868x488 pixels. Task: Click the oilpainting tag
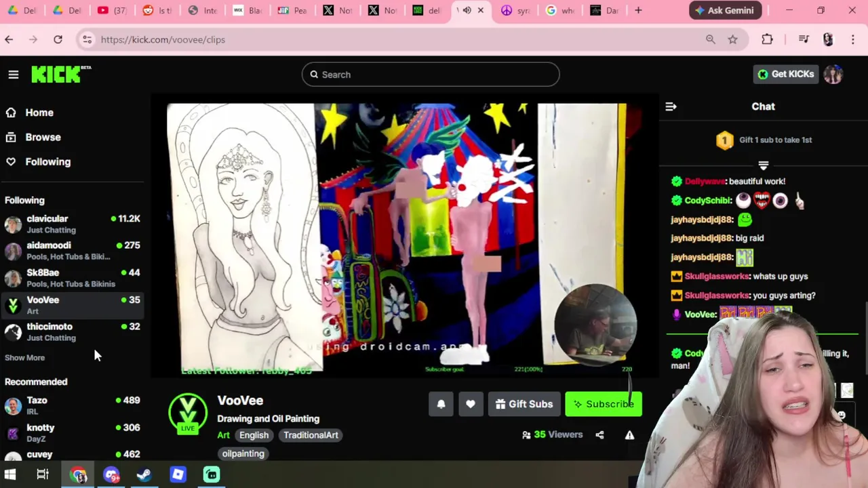243,453
